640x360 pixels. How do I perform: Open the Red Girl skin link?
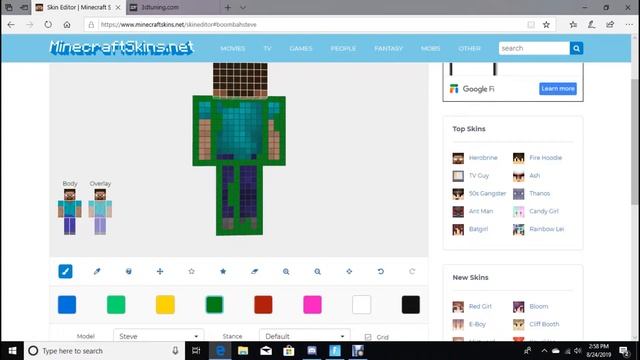click(480, 306)
